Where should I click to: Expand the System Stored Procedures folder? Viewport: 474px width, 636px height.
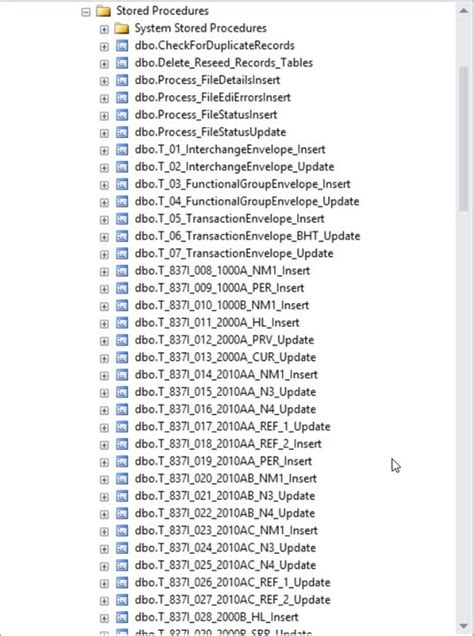(x=104, y=29)
